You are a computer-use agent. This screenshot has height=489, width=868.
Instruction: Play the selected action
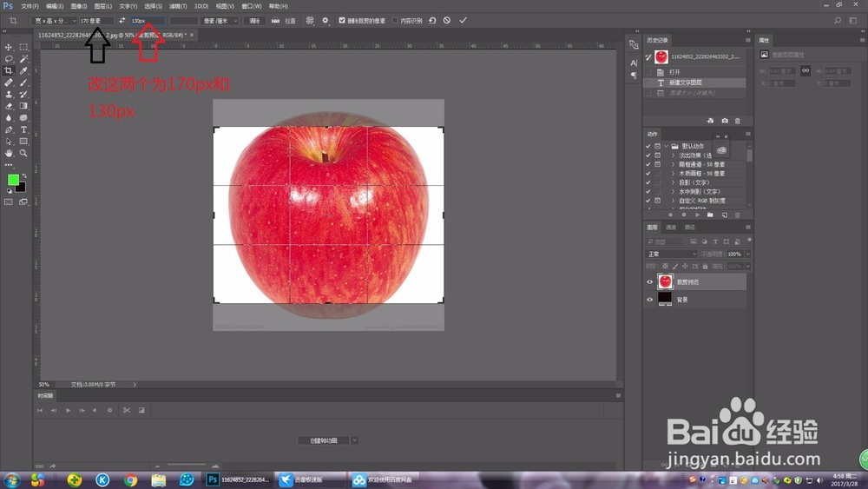697,215
